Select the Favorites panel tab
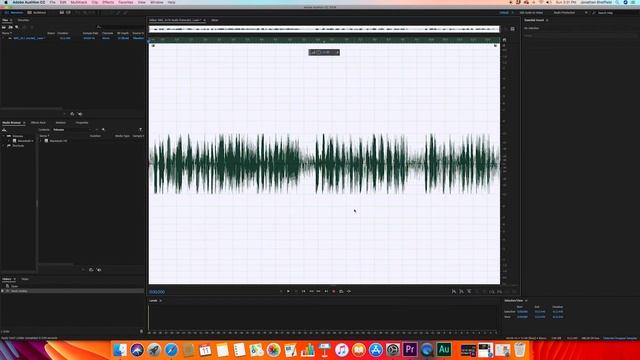This screenshot has height=360, width=640. coord(23,20)
